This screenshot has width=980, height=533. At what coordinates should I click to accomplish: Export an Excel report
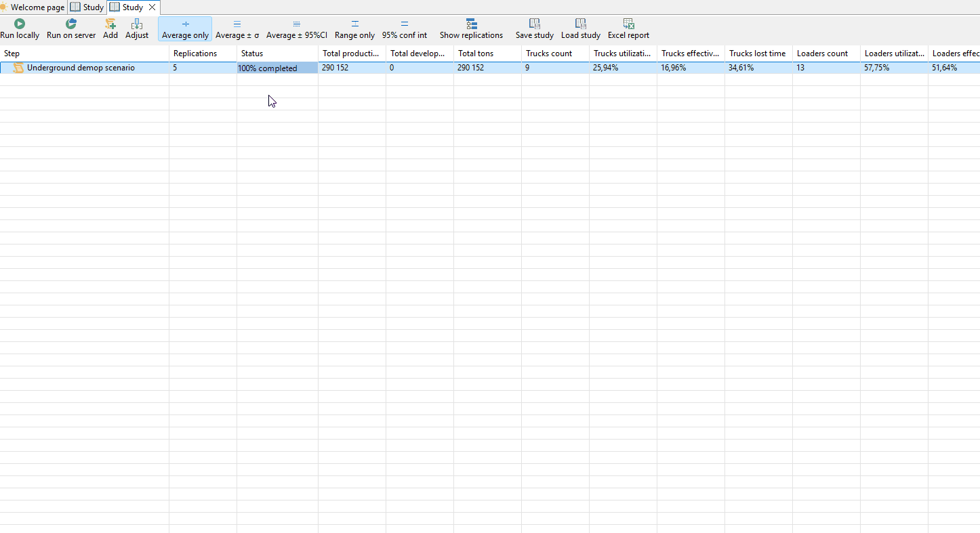tap(628, 29)
